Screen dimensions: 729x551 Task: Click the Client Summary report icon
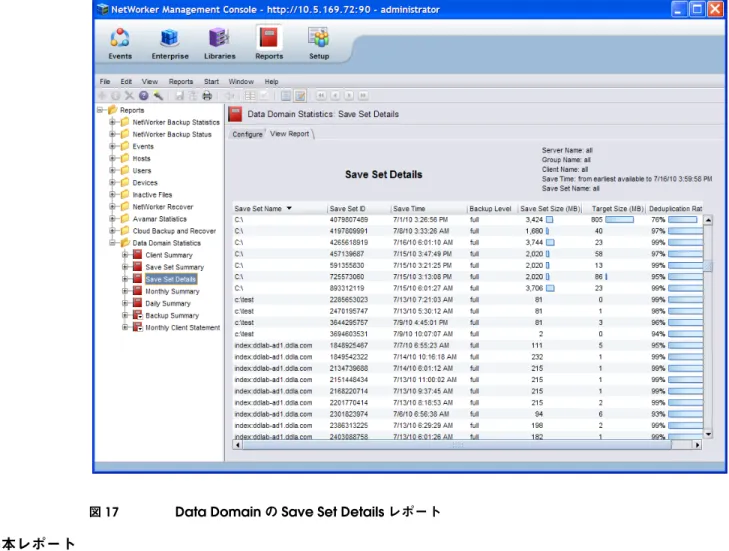137,255
